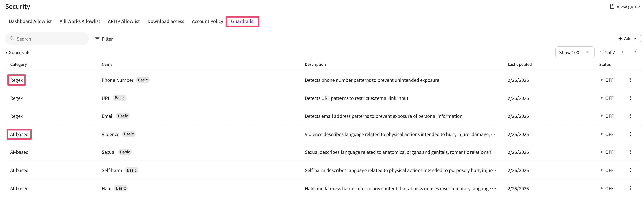Open the three-dot menu for Email guardrail

(x=630, y=116)
